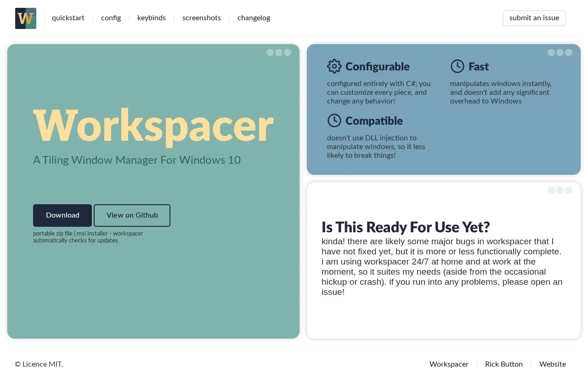Open View on Github
The image size is (588, 368).
[132, 215]
